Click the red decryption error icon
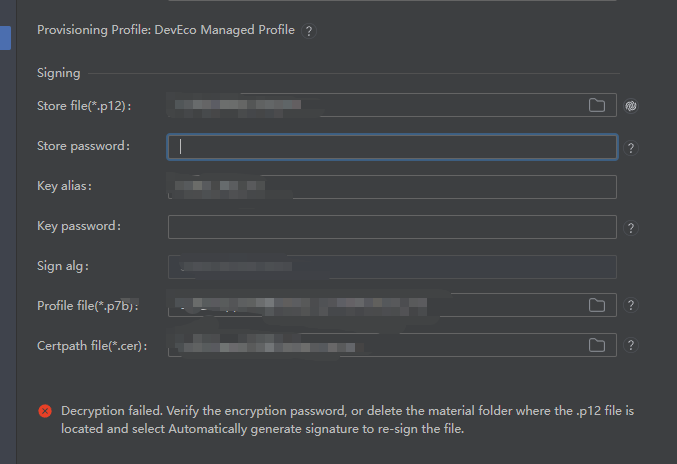Viewport: 677px width, 464px height. coord(45,411)
